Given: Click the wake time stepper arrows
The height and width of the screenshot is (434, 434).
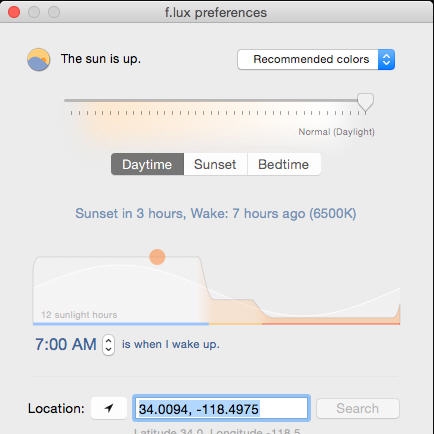Looking at the screenshot, I should click(108, 345).
